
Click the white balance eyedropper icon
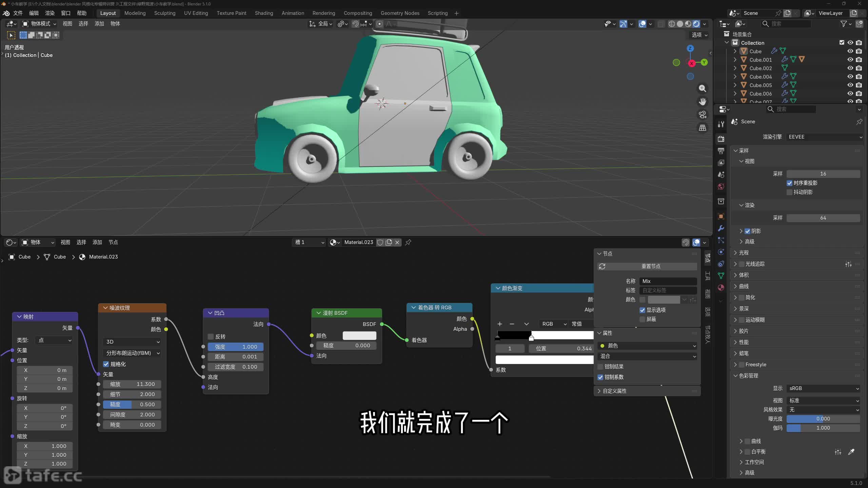tap(851, 451)
